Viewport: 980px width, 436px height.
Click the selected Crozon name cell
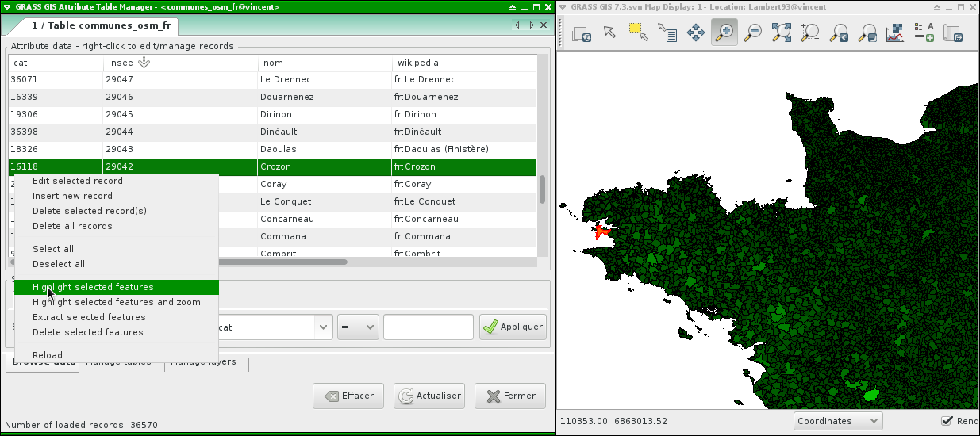tap(276, 166)
